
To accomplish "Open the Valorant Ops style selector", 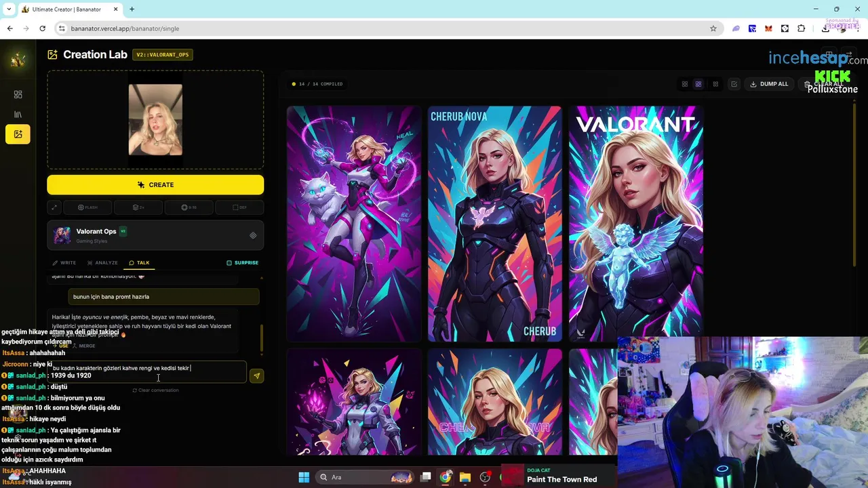I will click(x=155, y=235).
